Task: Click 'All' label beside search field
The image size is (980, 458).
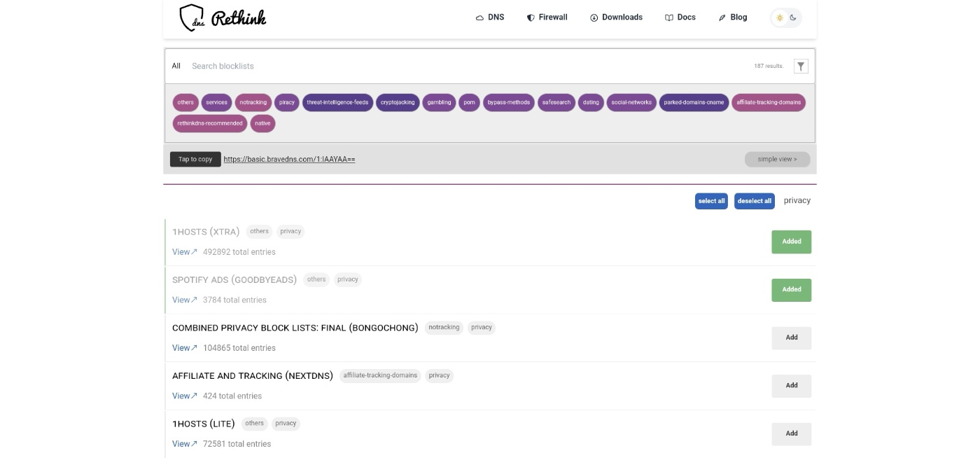Action: (176, 66)
